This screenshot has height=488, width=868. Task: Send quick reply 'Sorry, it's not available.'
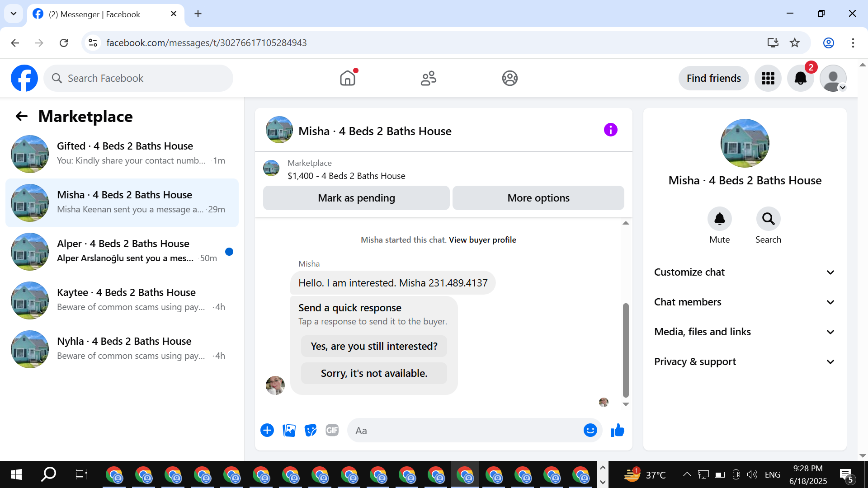(374, 373)
